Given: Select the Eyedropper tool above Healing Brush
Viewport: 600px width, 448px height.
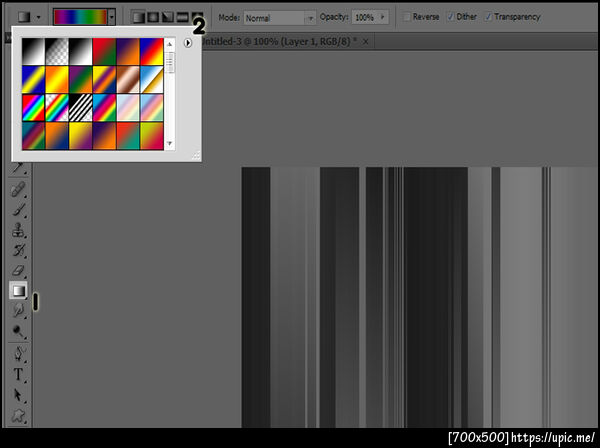Looking at the screenshot, I should click(x=18, y=168).
